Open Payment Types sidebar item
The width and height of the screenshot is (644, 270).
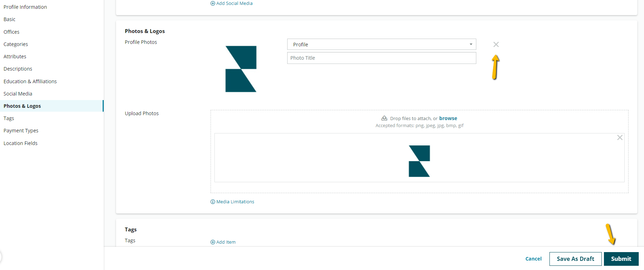pyautogui.click(x=21, y=131)
